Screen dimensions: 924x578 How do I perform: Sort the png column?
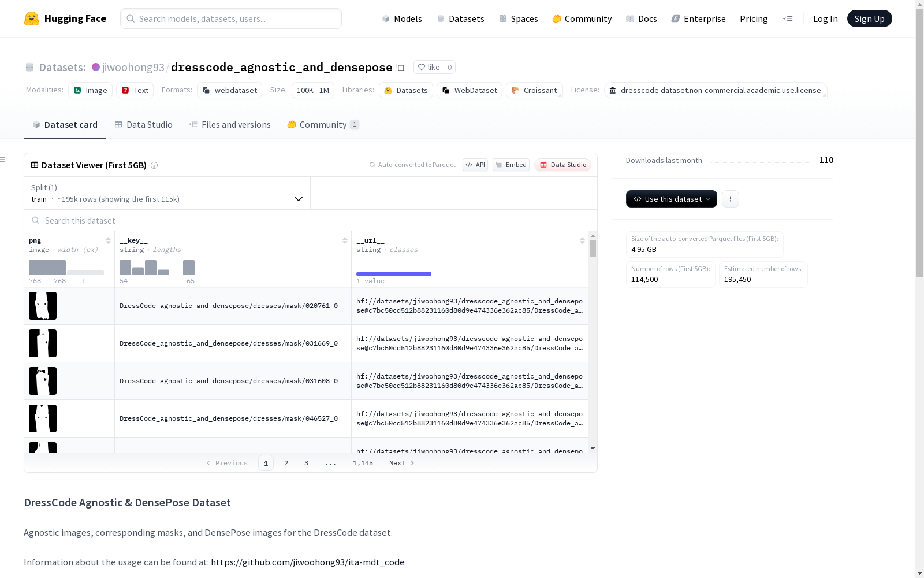[108, 240]
